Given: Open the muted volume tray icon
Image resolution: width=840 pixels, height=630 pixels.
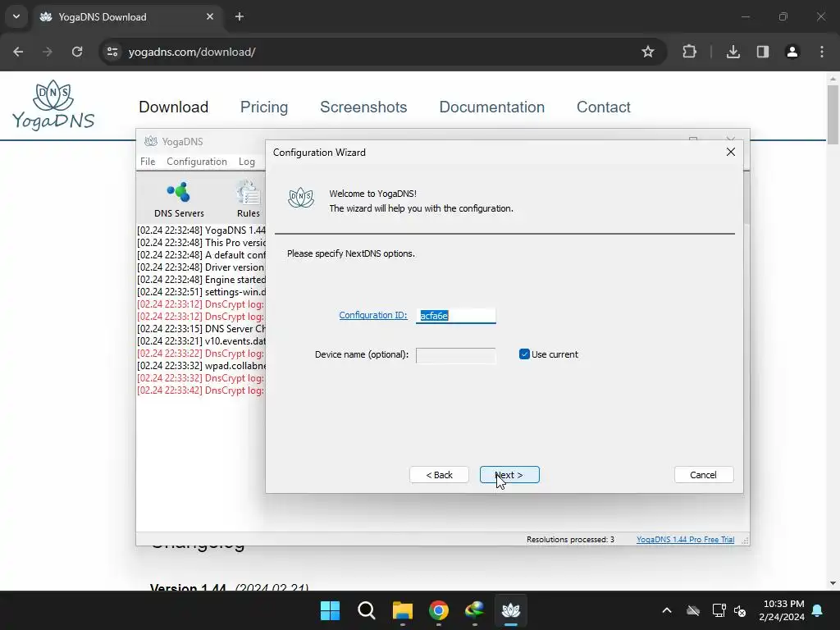Looking at the screenshot, I should pyautogui.click(x=740, y=610).
